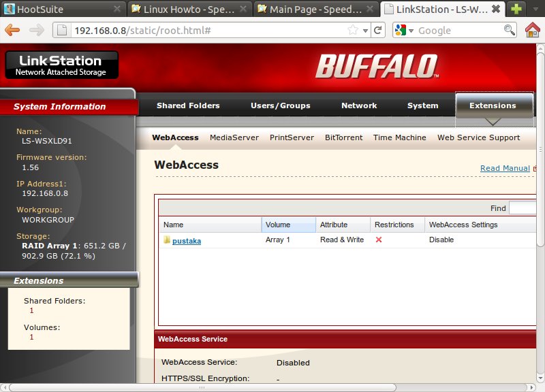545x392 pixels.
Task: Select the Time Machine sub-tab
Action: pos(400,137)
